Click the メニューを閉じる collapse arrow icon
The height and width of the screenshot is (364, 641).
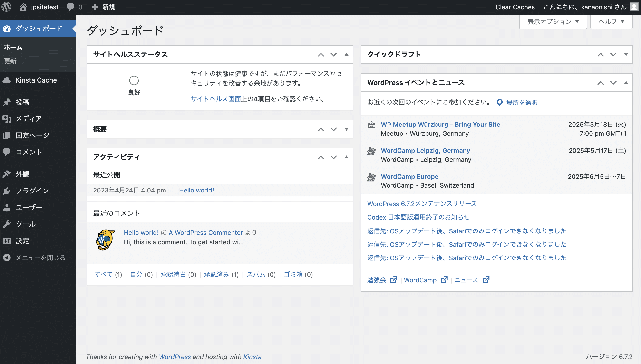pyautogui.click(x=7, y=258)
